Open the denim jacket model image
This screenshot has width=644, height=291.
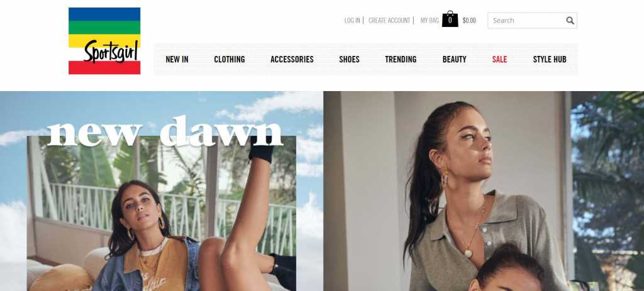pyautogui.click(x=162, y=214)
